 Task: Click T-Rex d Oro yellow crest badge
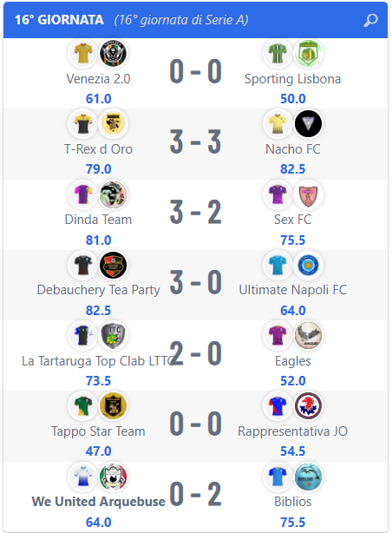click(113, 124)
